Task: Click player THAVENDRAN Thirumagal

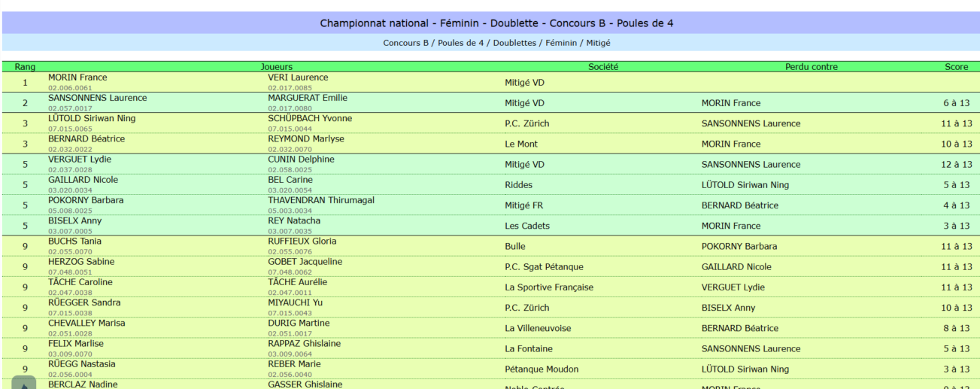Action: click(321, 200)
